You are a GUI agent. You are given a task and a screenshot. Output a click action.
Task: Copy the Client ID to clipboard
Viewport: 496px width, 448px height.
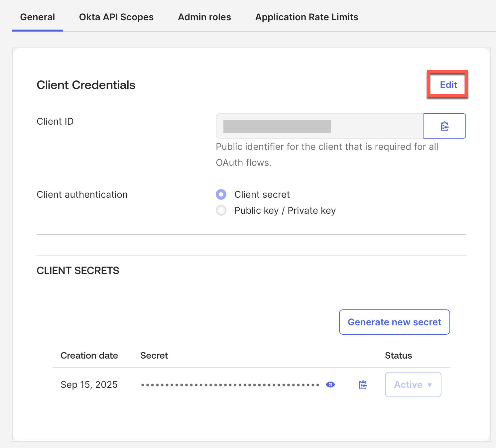[445, 126]
